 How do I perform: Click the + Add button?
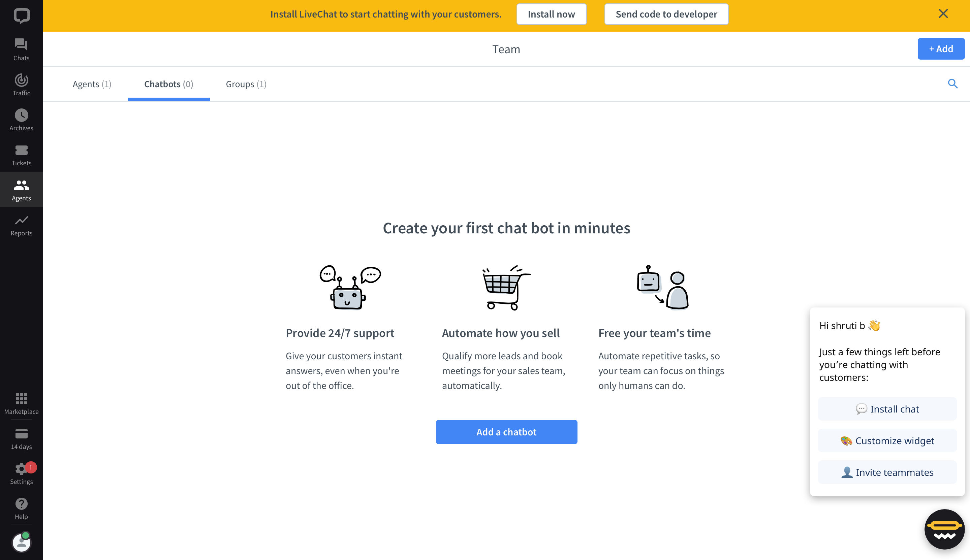(941, 49)
